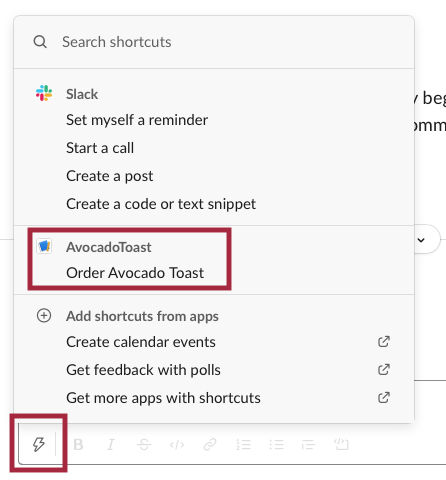Choose Create a code or text snippet
This screenshot has height=480, width=446.
(161, 204)
